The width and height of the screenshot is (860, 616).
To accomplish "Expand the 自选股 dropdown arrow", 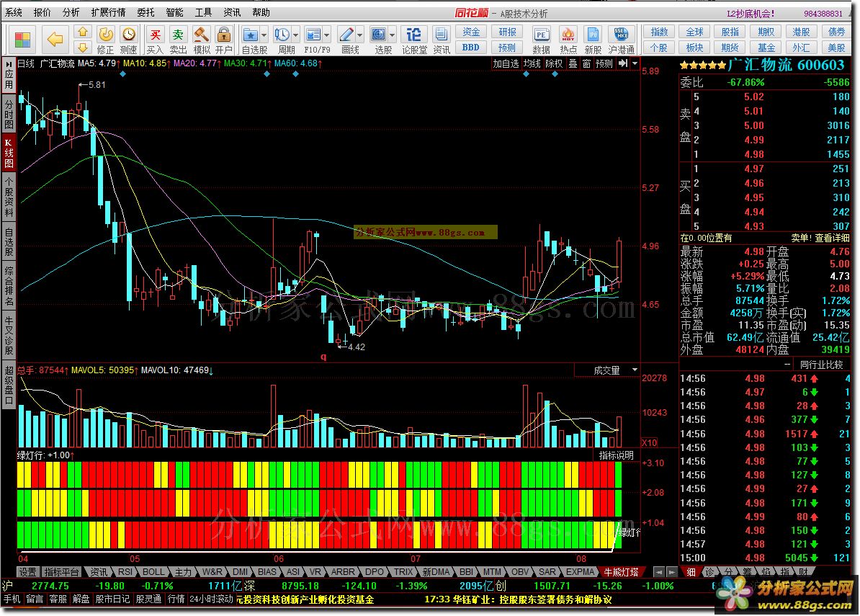I will pyautogui.click(x=264, y=35).
